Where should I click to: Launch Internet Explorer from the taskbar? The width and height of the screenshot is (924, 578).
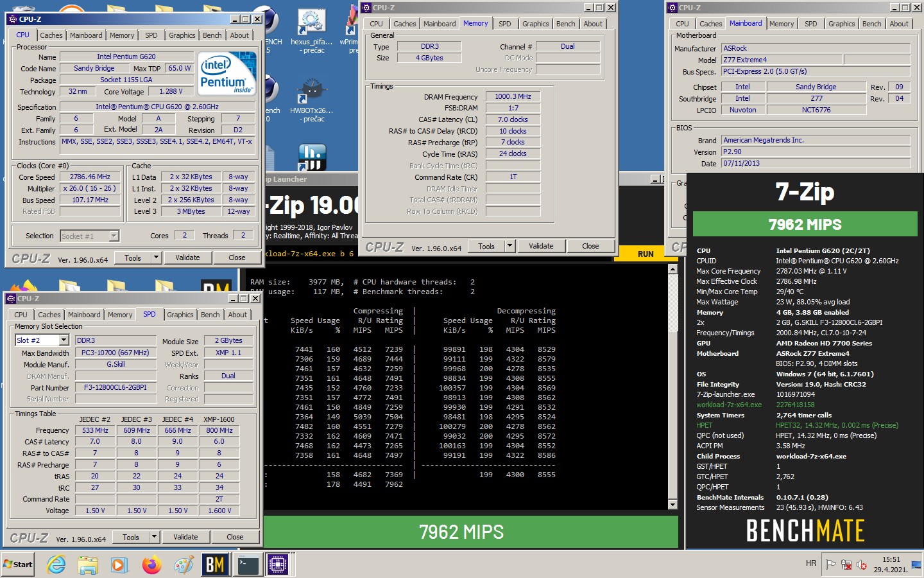pos(56,565)
